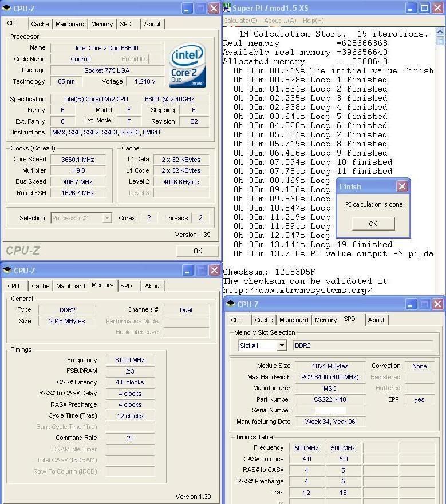Expand the Processor #1 selection dropdown
446x504 pixels.
[x=107, y=218]
